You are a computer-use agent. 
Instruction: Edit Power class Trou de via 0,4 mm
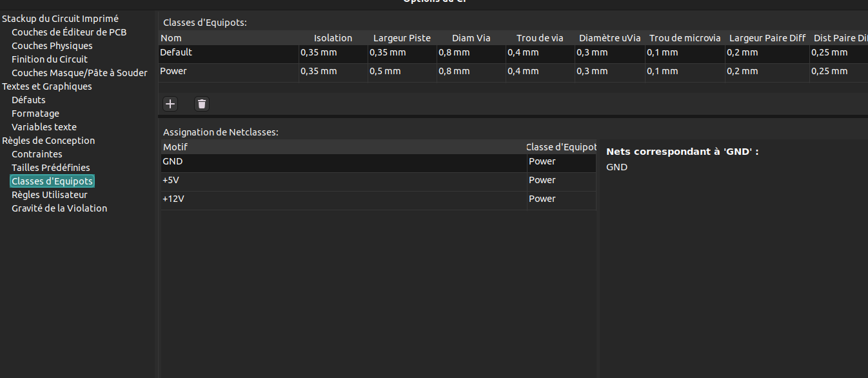pyautogui.click(x=540, y=72)
